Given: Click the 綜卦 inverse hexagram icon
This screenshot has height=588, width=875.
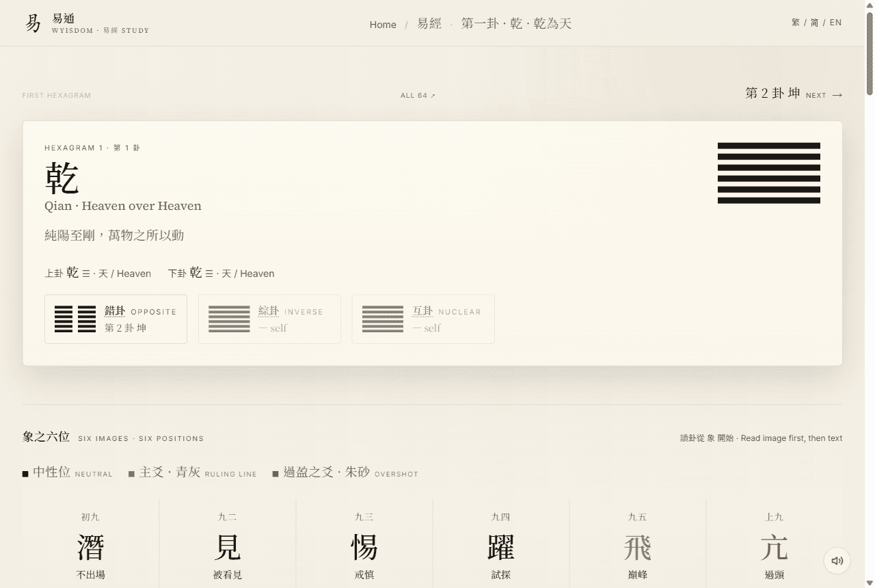Looking at the screenshot, I should [229, 319].
